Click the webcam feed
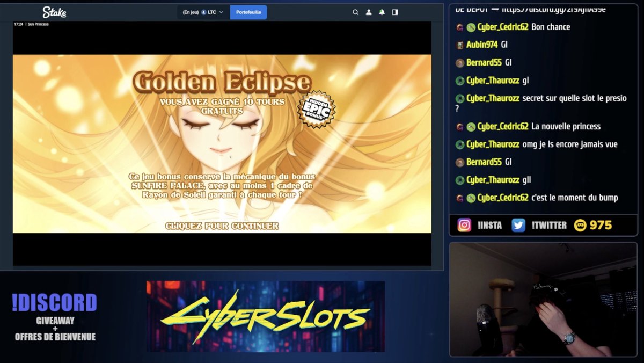 pyautogui.click(x=543, y=299)
